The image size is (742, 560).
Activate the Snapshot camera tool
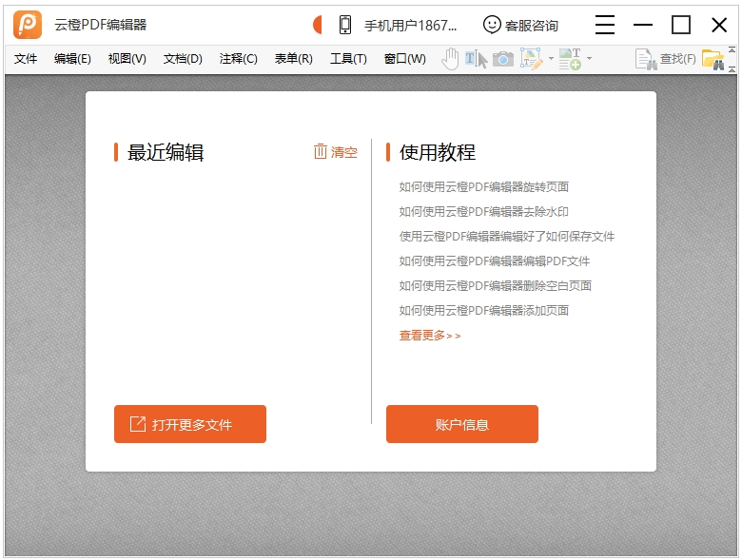(502, 59)
